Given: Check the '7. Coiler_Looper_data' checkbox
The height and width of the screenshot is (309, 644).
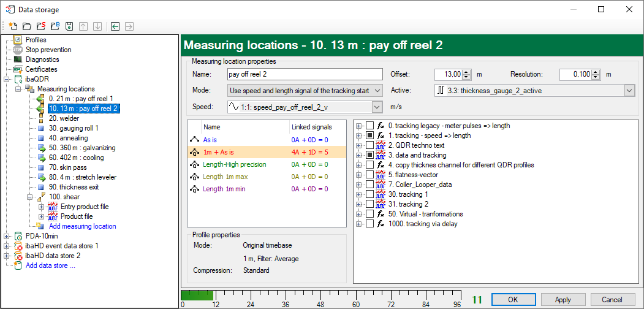Looking at the screenshot, I should click(x=369, y=185).
